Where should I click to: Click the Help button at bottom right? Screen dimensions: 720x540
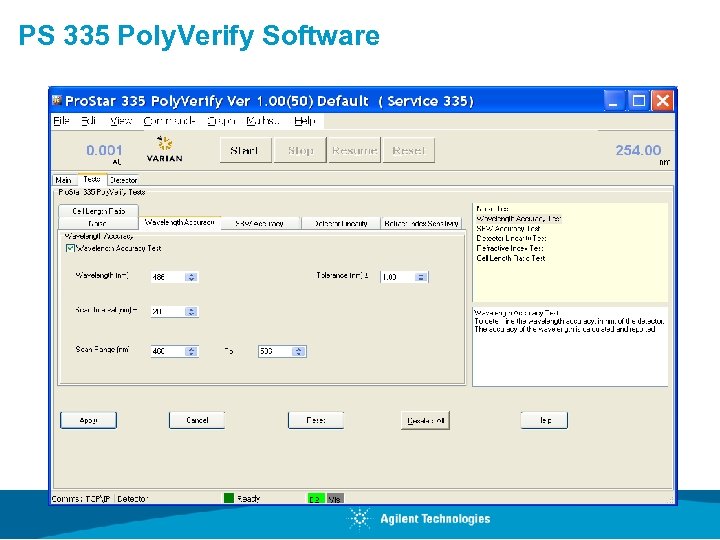coord(544,420)
